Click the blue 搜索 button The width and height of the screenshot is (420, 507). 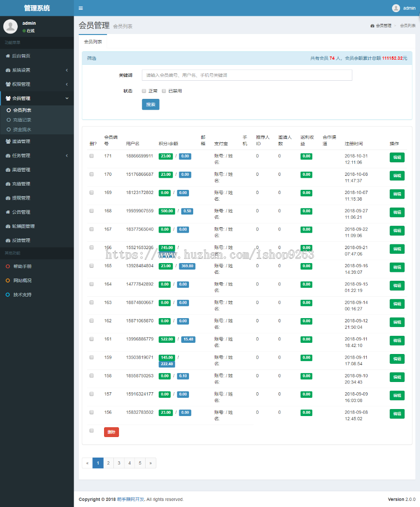click(150, 104)
